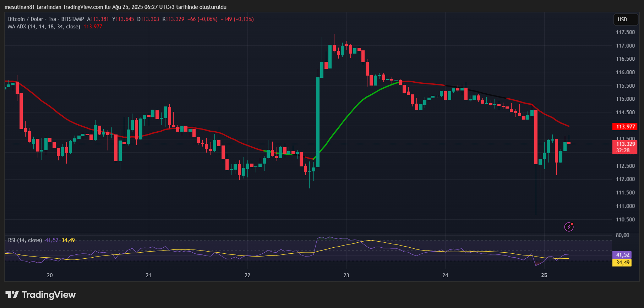Click the yellow RSI value tag 34,49

[622, 263]
